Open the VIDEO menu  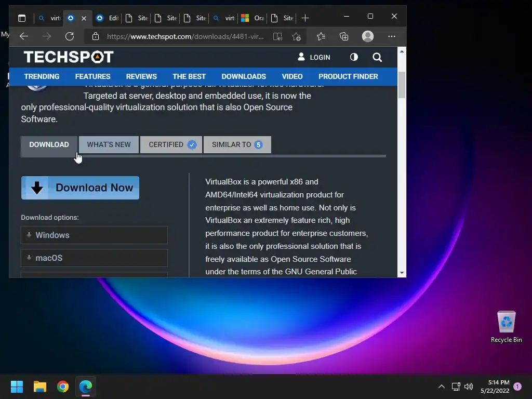(x=292, y=76)
